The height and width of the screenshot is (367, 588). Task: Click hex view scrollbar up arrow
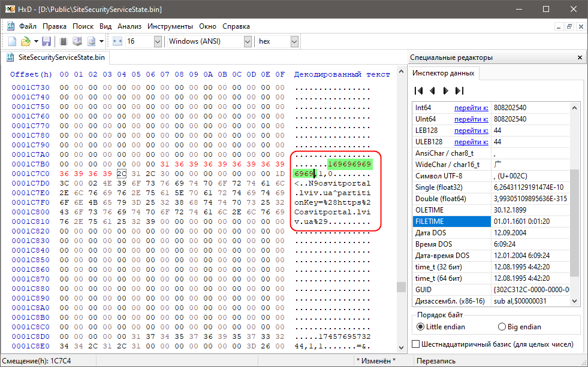tap(401, 71)
